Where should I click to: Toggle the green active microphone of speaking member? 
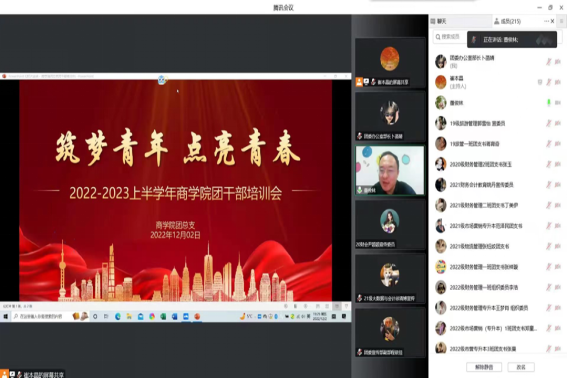(x=549, y=103)
